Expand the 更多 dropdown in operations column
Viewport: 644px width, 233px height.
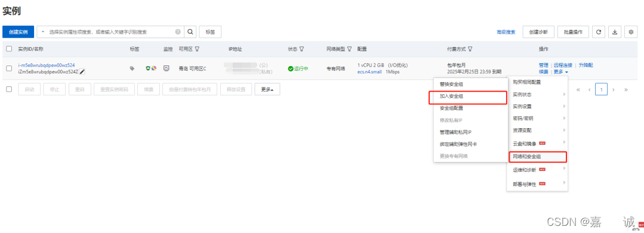tap(561, 72)
